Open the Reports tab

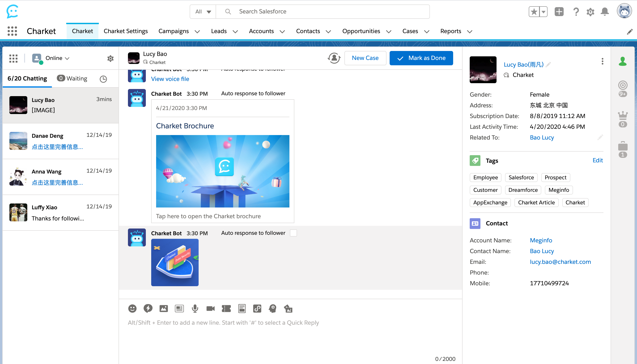(x=451, y=31)
